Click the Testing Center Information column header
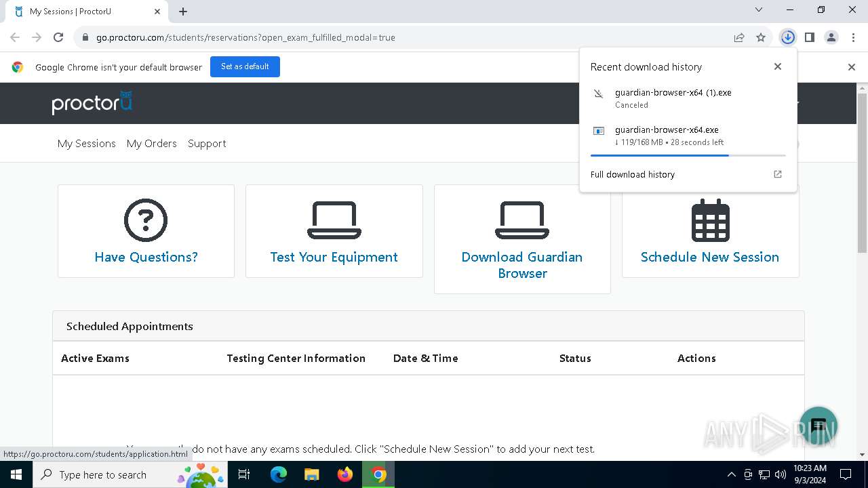This screenshot has width=868, height=488. (296, 358)
